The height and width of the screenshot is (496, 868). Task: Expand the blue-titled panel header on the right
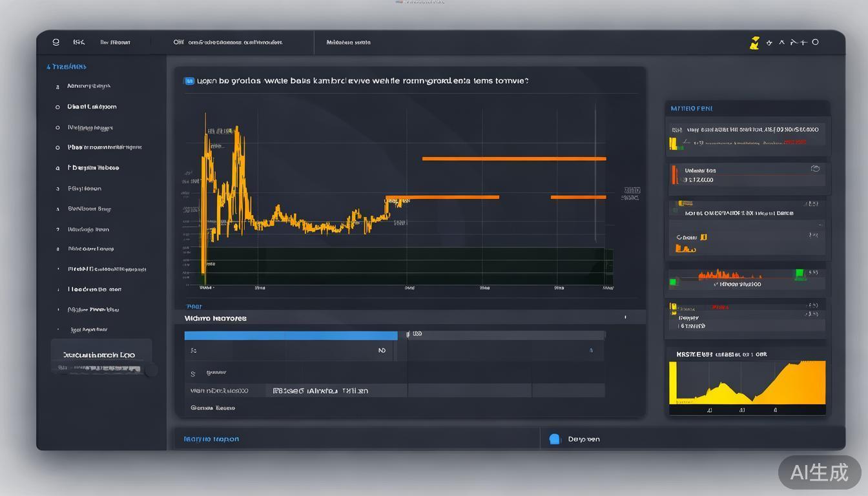[692, 108]
